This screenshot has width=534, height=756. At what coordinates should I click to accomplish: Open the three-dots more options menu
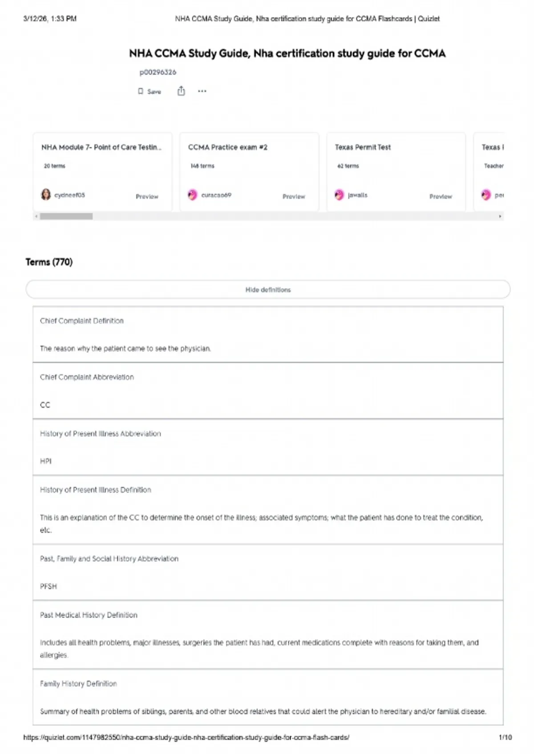click(x=202, y=91)
